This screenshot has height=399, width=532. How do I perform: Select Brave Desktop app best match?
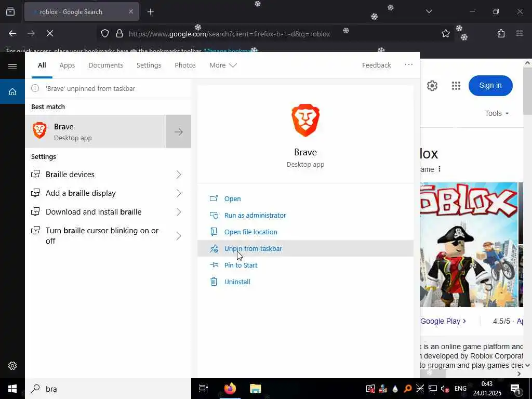click(x=96, y=131)
